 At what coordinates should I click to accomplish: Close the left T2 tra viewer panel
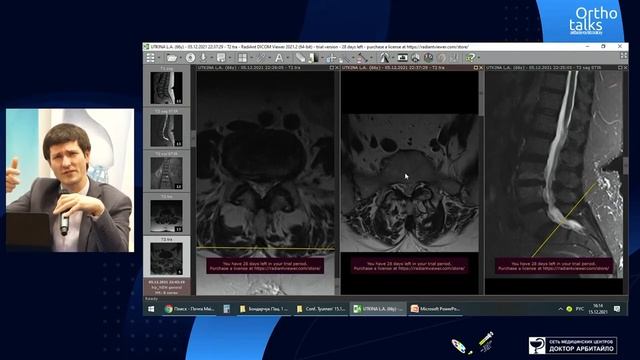coord(337,67)
